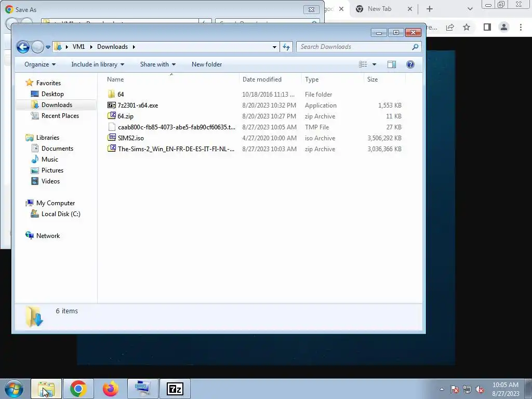Image resolution: width=532 pixels, height=399 pixels.
Task: Expand the arrow before VM1 in address bar
Action: 67,47
